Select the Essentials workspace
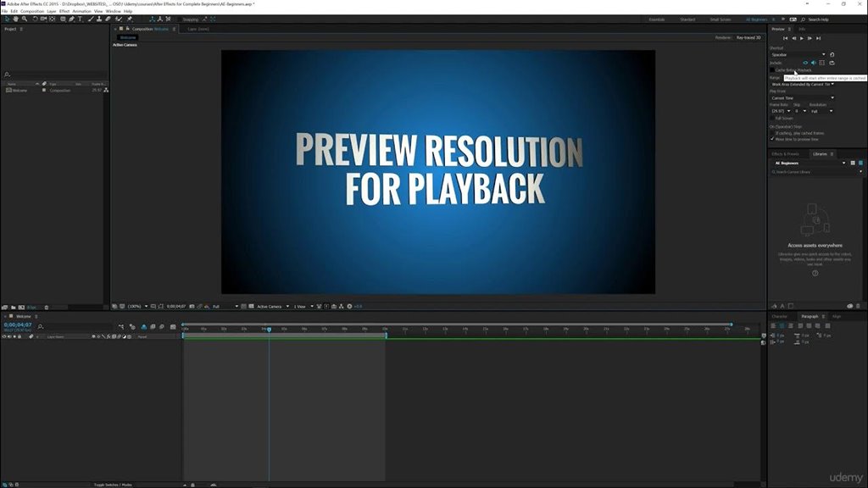 pyautogui.click(x=657, y=19)
